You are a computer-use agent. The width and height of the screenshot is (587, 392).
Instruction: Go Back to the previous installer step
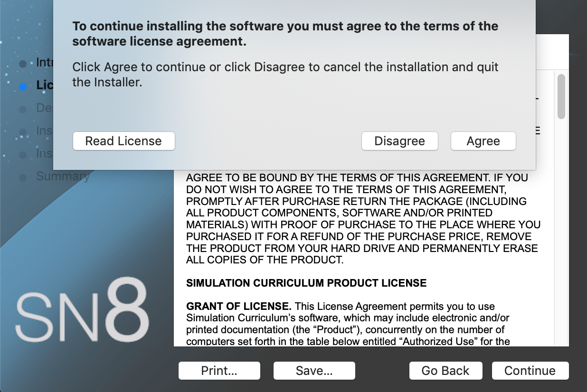tap(445, 371)
